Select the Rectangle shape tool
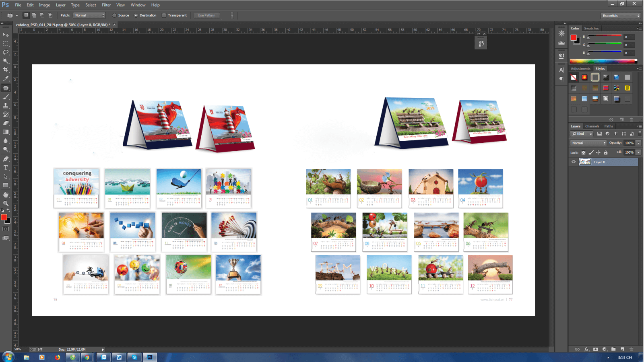644x362 pixels. 6,185
